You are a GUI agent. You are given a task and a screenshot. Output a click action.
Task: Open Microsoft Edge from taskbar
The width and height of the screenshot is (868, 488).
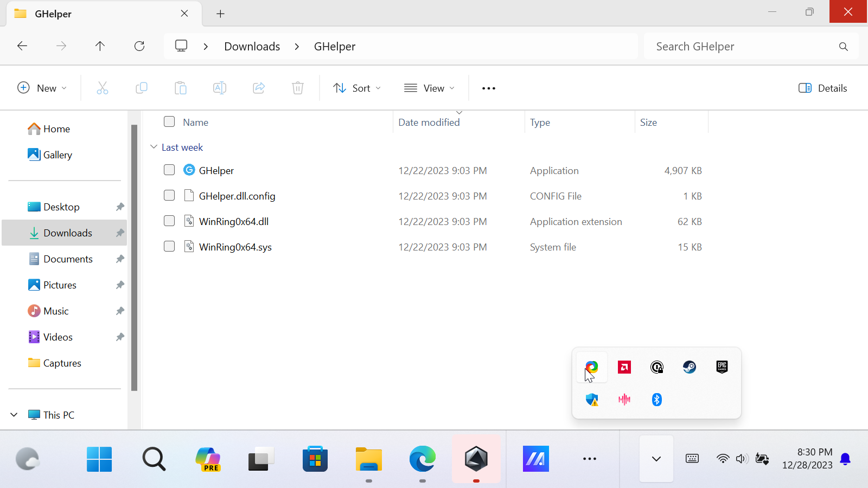pos(423,459)
